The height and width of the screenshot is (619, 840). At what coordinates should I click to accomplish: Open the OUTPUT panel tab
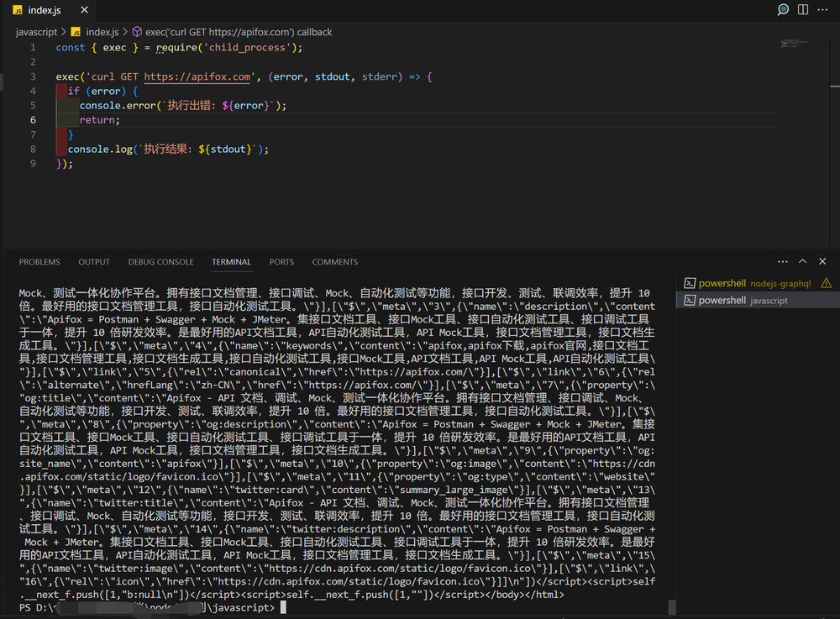tap(94, 262)
